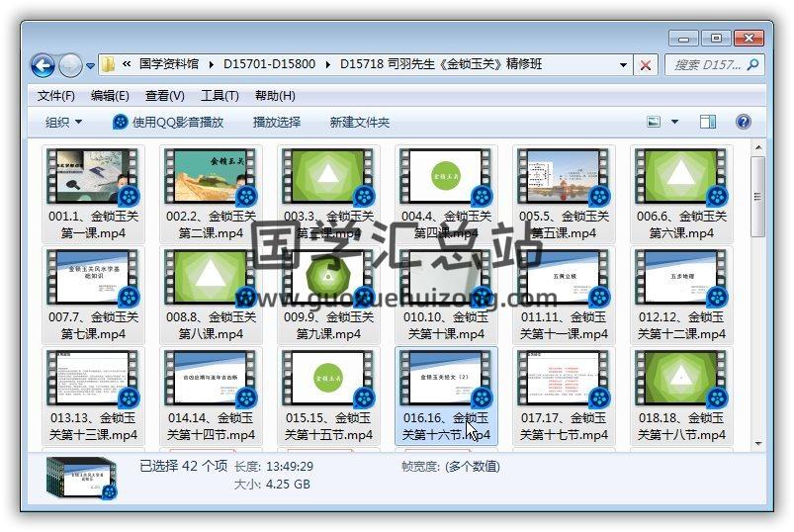This screenshot has height=532, width=794.
Task: Close the Explorer window
Action: [x=749, y=39]
